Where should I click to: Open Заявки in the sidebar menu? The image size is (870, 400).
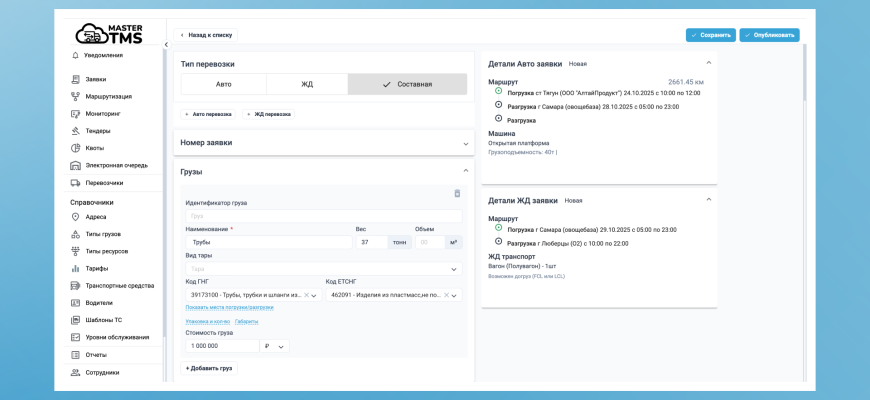96,79
